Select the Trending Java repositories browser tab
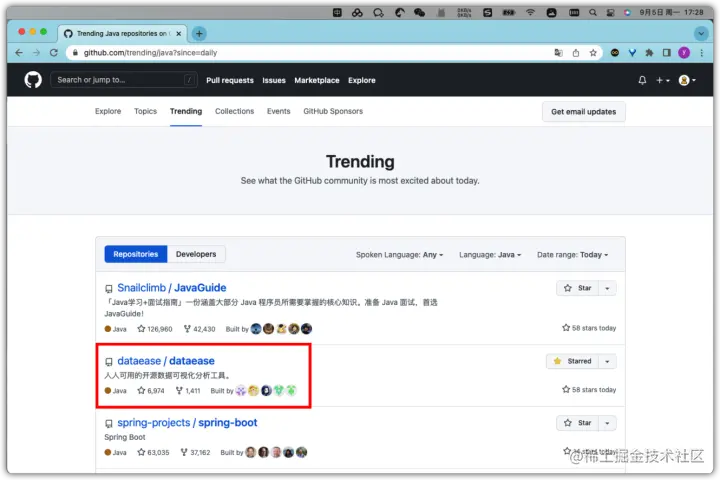Image resolution: width=720 pixels, height=480 pixels. (x=122, y=34)
